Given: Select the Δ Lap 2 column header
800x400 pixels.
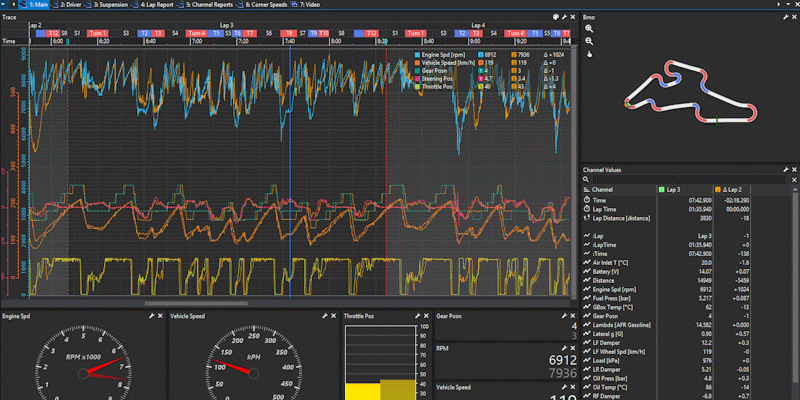Looking at the screenshot, I should pos(732,190).
